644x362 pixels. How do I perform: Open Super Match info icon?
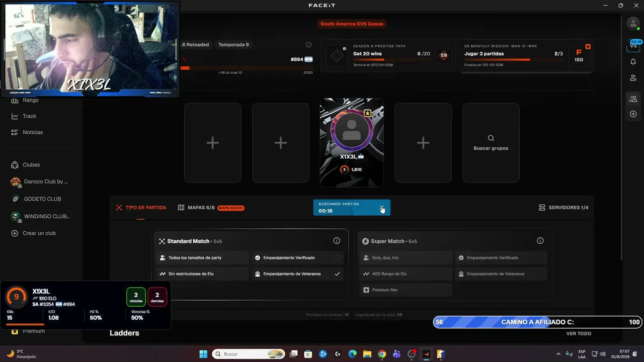click(540, 241)
